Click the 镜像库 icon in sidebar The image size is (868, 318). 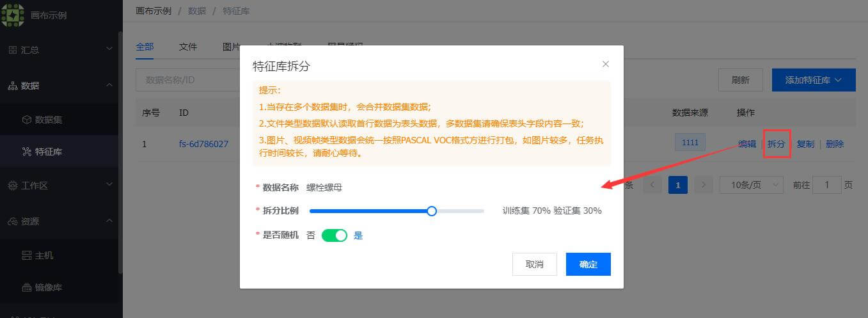(x=27, y=287)
